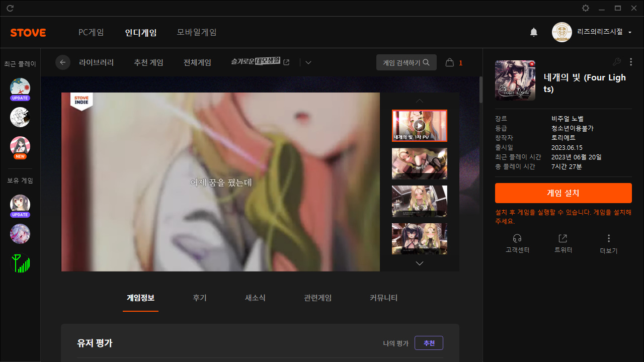Screen dimensions: 644x362
Task: Click the 더보기 three-dot icon
Action: [609, 238]
